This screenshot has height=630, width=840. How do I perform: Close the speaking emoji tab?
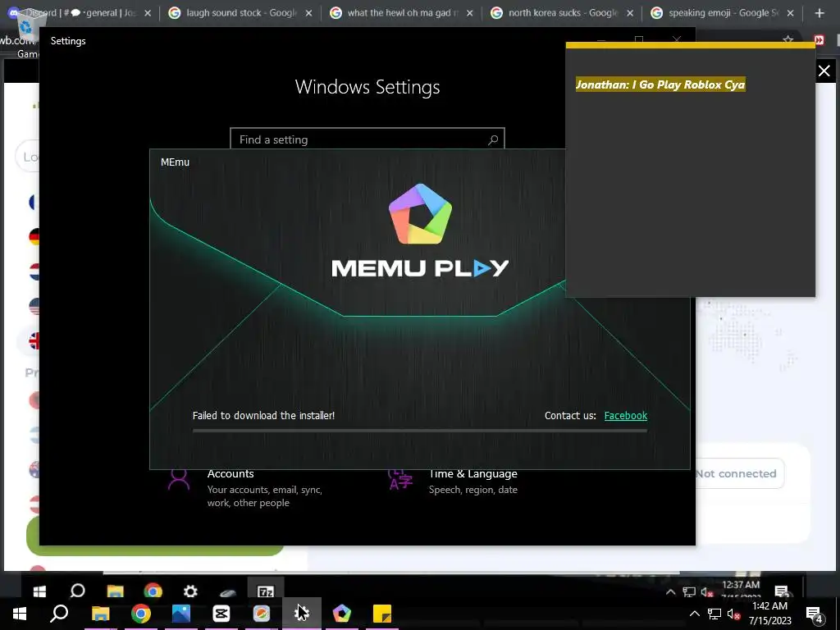(790, 13)
